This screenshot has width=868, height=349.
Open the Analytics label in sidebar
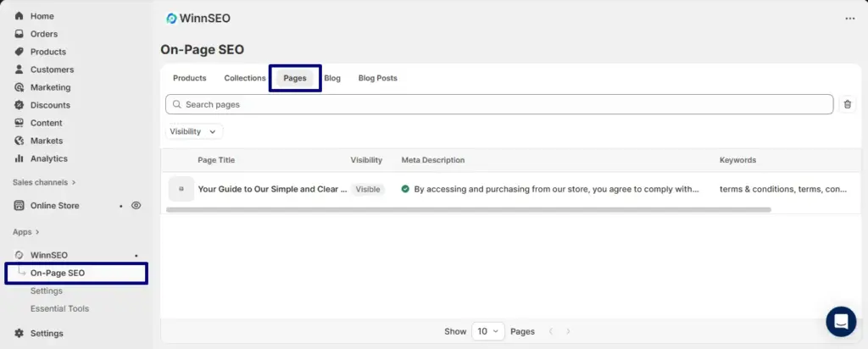coord(48,158)
